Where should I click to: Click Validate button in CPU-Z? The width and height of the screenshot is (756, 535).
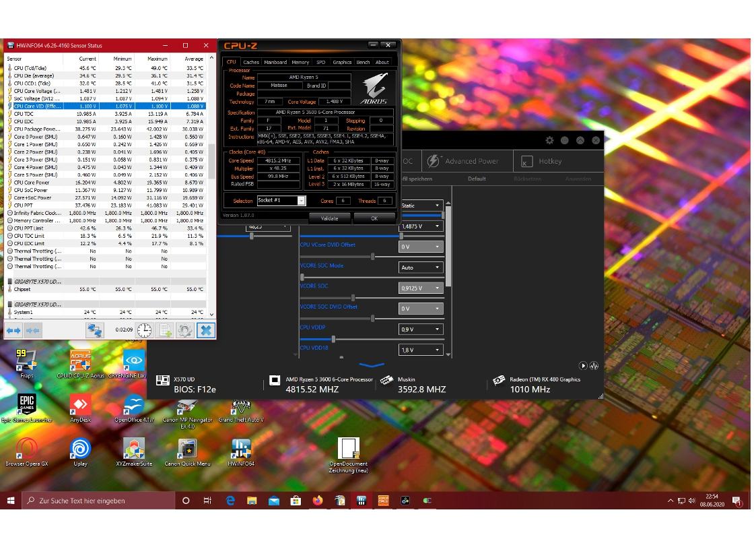[x=330, y=218]
